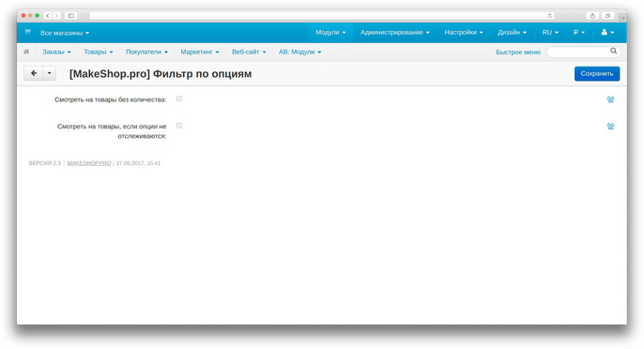Open the RU language selector
This screenshot has height=349, width=644.
point(550,32)
